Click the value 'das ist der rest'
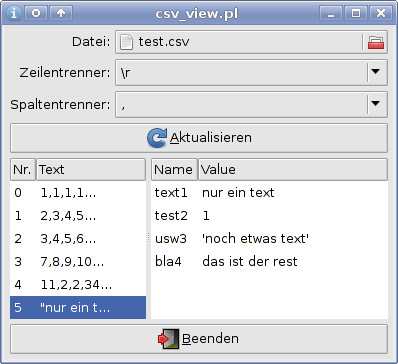The height and width of the screenshot is (364, 398). (250, 262)
